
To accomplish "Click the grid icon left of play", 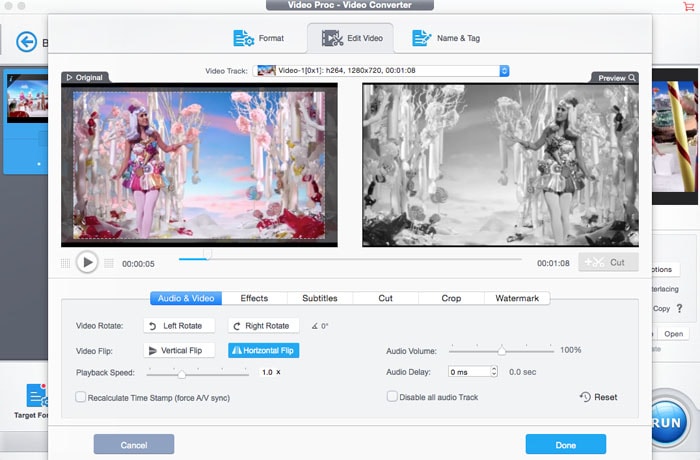I will (x=65, y=263).
